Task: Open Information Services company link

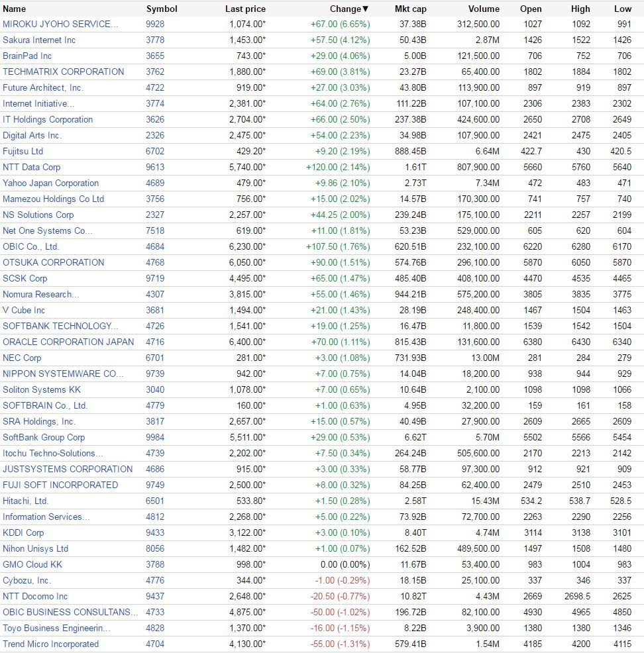Action: (x=46, y=517)
